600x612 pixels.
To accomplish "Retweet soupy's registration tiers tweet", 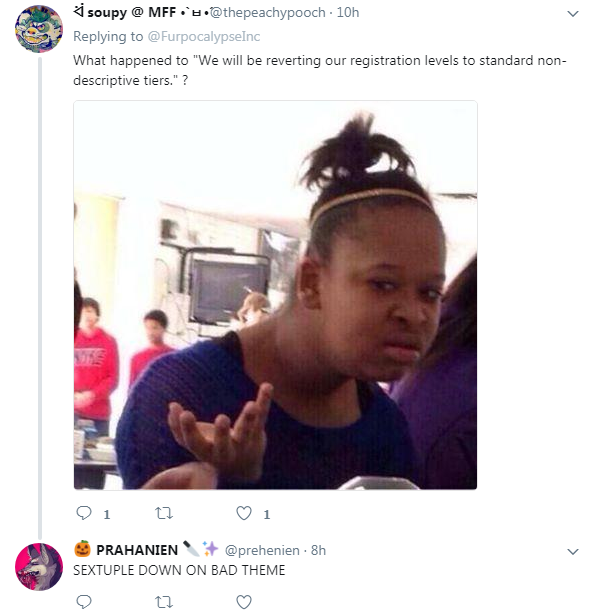I will pos(164,513).
